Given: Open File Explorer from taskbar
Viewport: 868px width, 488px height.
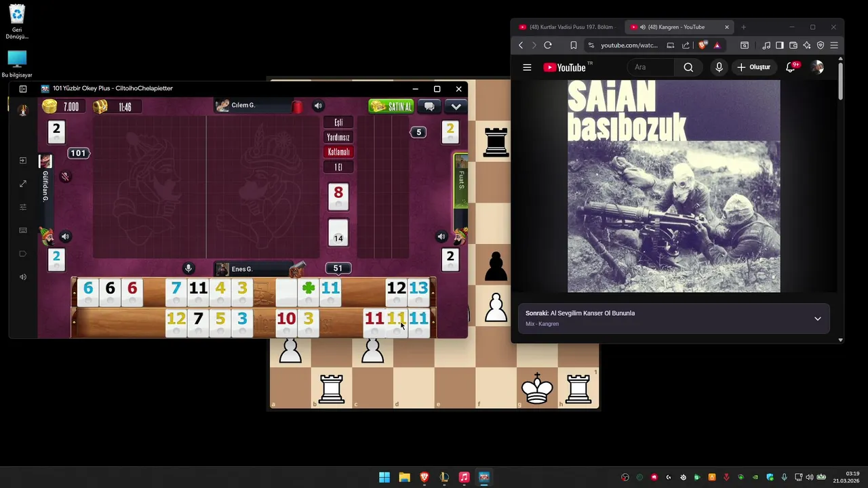Looking at the screenshot, I should (x=404, y=477).
